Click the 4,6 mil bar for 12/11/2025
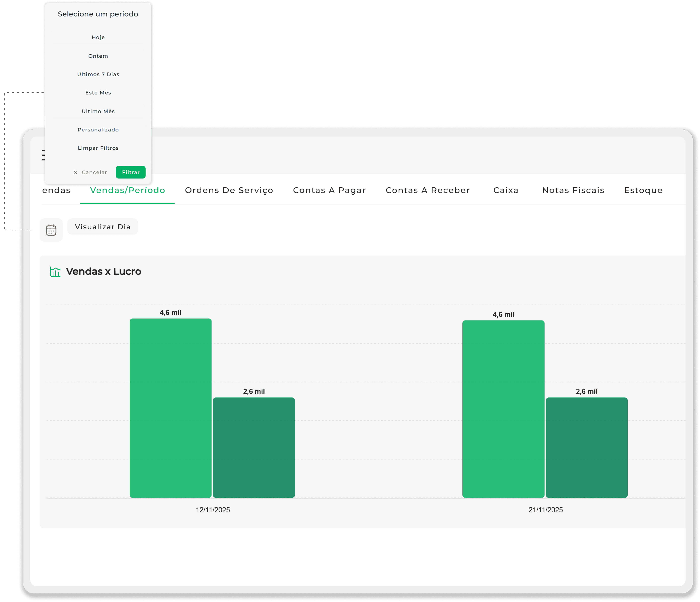 (171, 408)
